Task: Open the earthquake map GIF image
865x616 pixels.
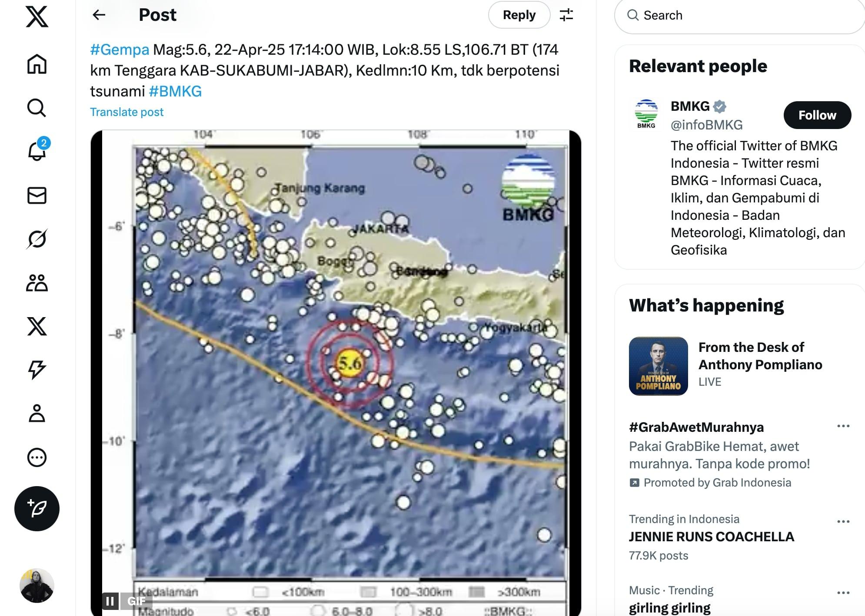Action: pyautogui.click(x=336, y=373)
